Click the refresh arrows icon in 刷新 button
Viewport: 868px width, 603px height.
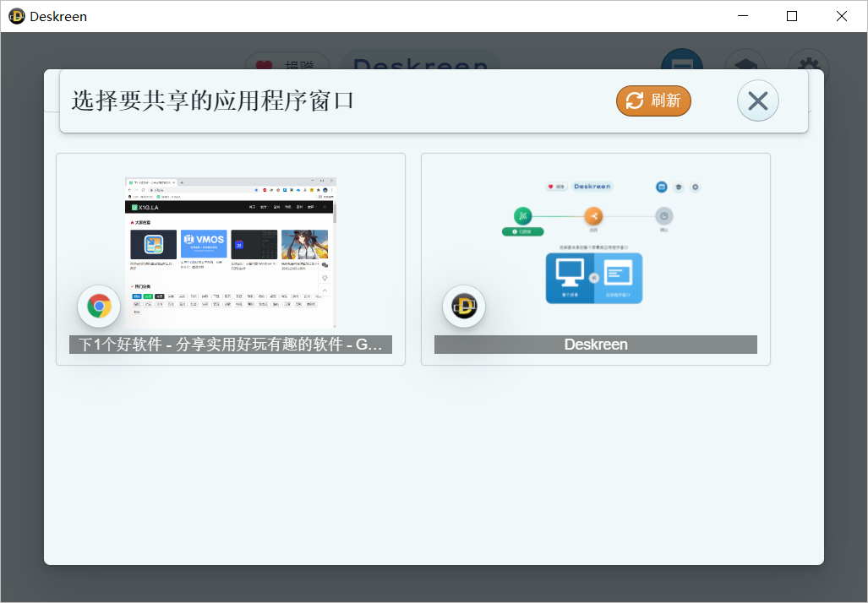pos(635,100)
